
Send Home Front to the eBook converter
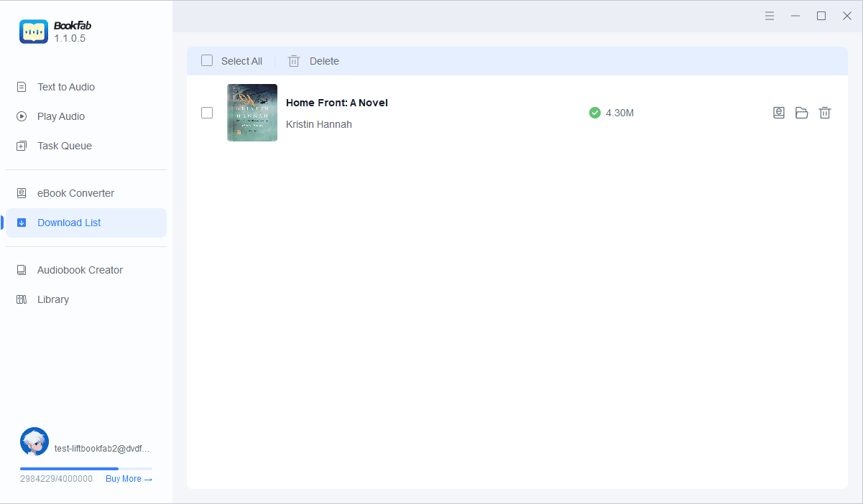[779, 113]
